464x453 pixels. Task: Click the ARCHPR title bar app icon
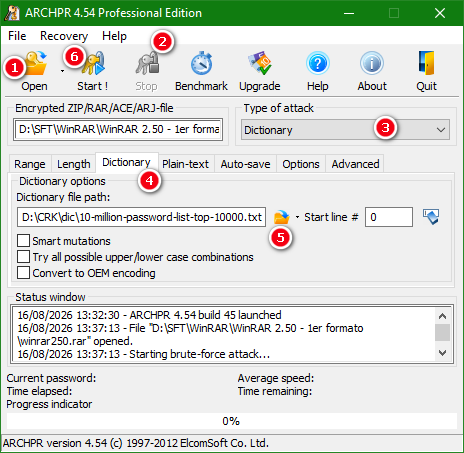[12, 13]
